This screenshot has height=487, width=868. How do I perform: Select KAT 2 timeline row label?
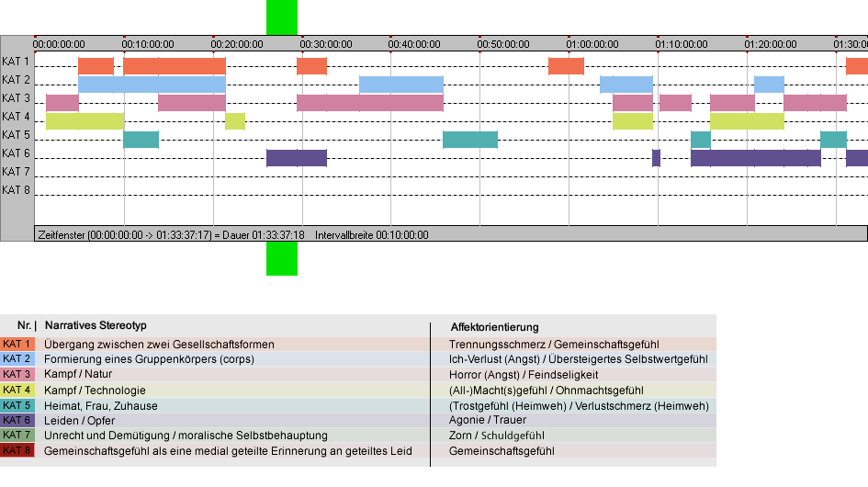[16, 80]
